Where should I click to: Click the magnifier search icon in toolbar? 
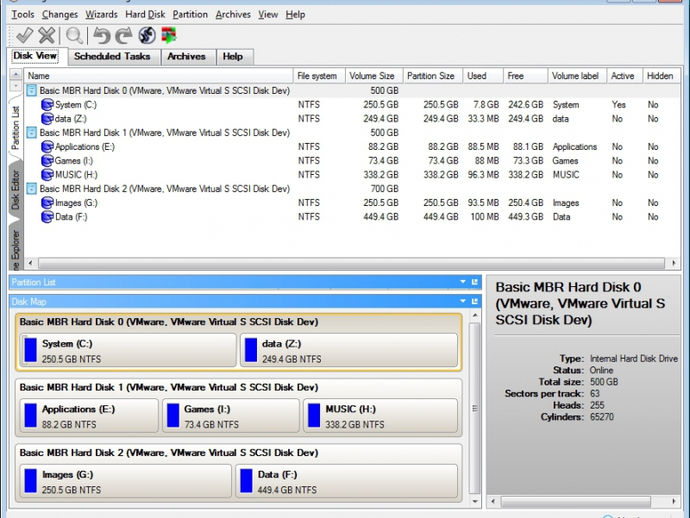[x=74, y=36]
